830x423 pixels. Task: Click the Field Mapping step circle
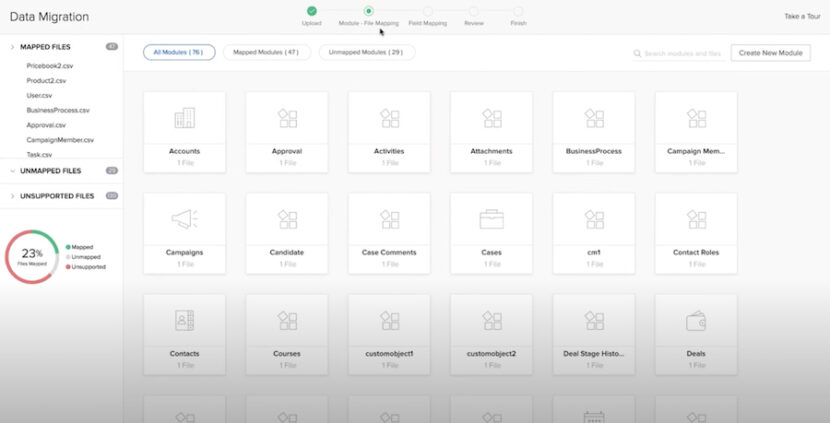pos(428,11)
